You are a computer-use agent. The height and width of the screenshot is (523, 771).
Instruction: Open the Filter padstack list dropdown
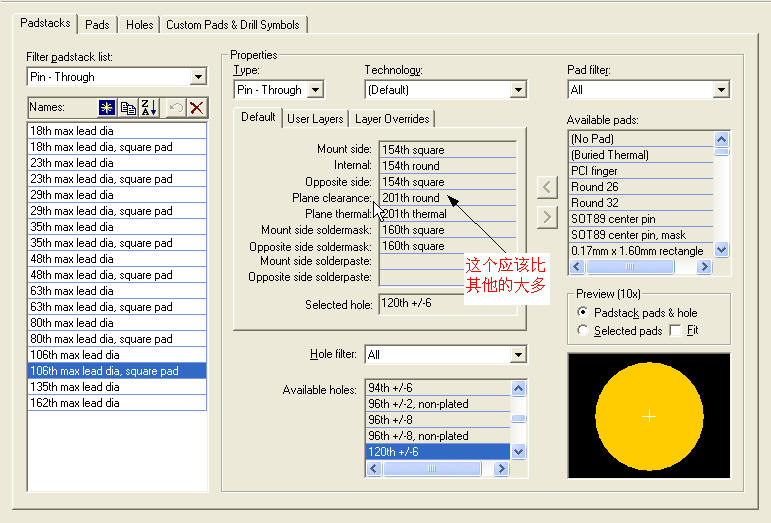pos(197,77)
